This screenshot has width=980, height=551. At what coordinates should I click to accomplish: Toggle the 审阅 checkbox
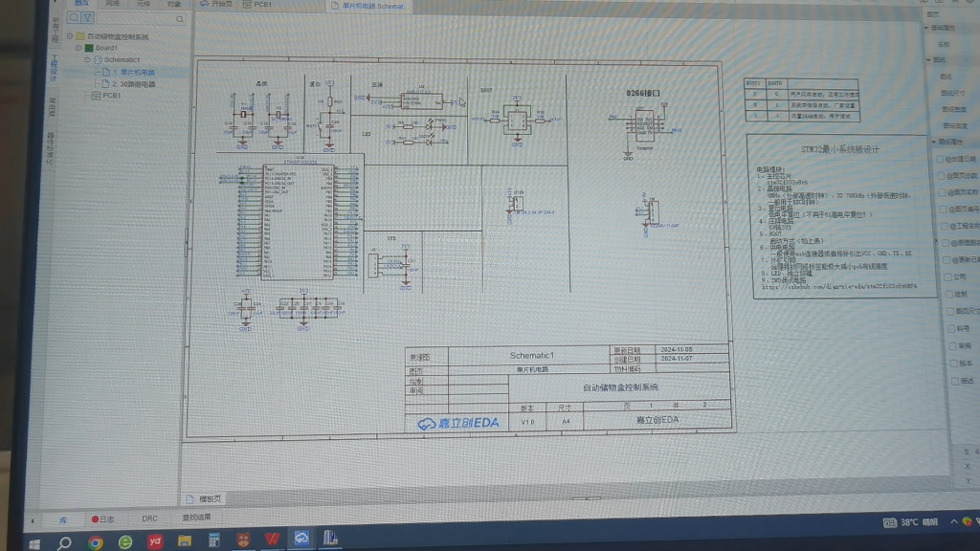[952, 345]
